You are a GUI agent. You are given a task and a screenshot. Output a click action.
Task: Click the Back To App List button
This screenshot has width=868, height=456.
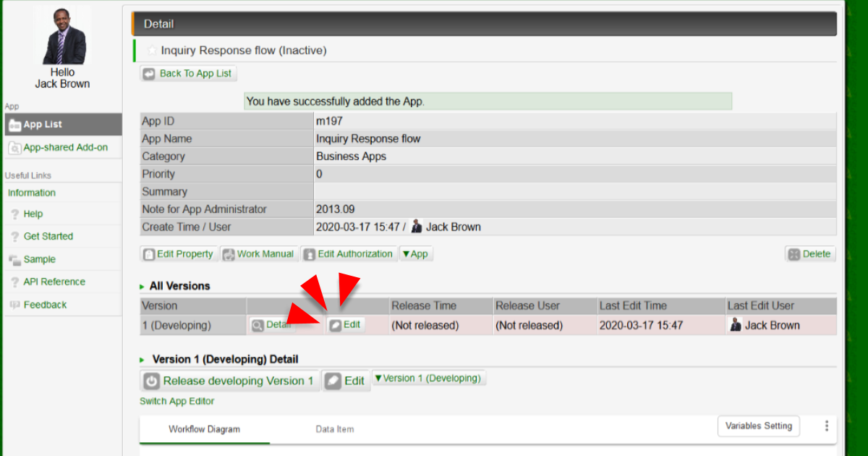coord(188,74)
